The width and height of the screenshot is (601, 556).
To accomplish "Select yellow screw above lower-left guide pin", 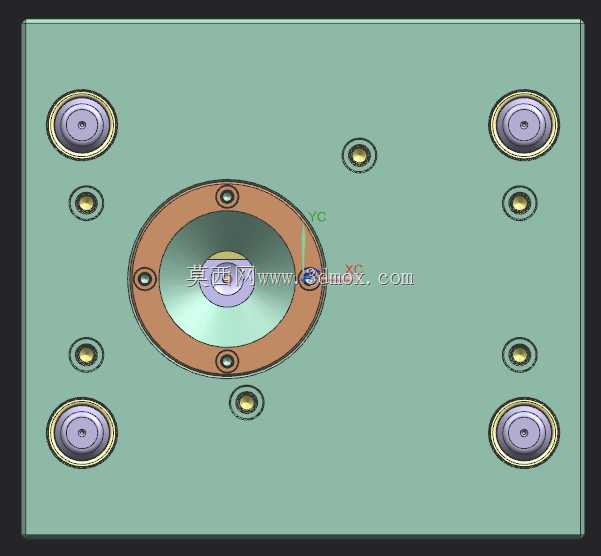I will tap(86, 354).
